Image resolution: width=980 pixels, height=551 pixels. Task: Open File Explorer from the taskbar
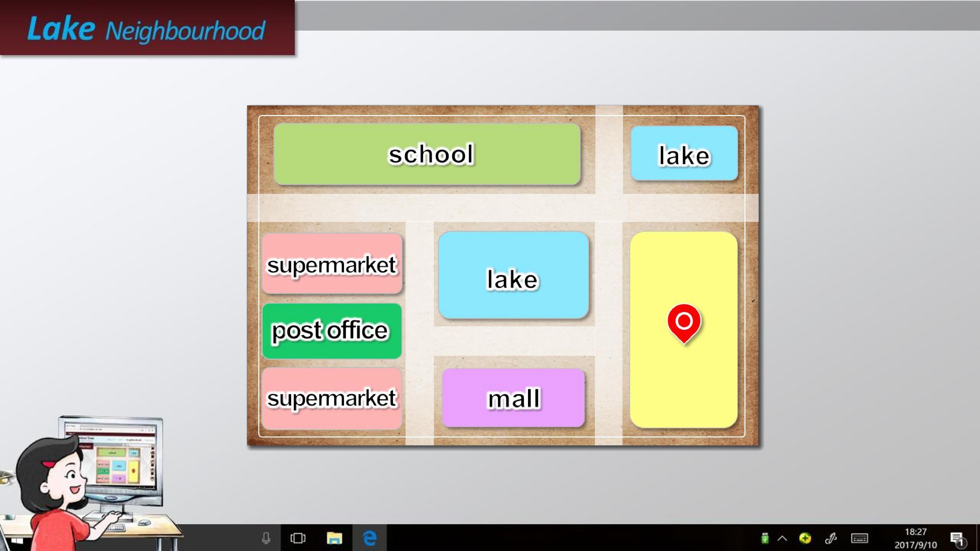334,538
